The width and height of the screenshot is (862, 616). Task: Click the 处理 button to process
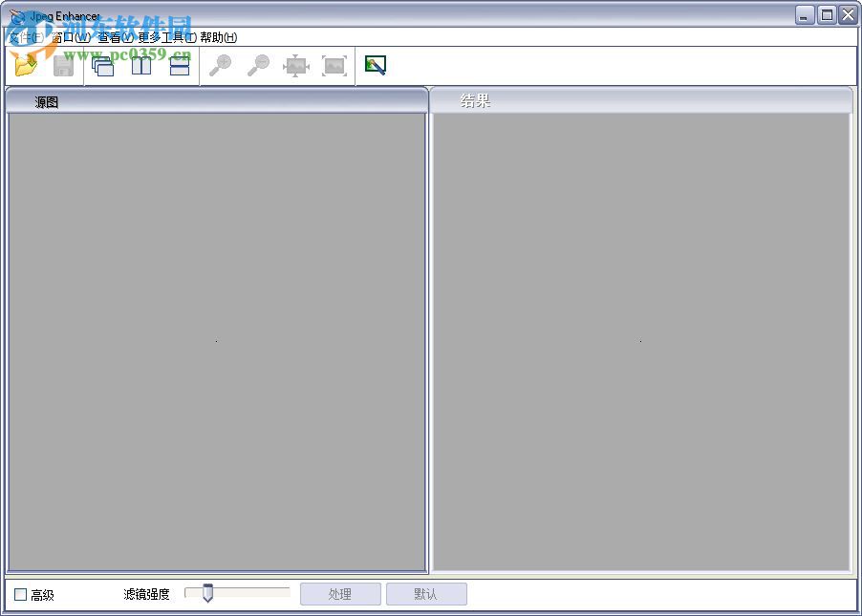click(340, 593)
